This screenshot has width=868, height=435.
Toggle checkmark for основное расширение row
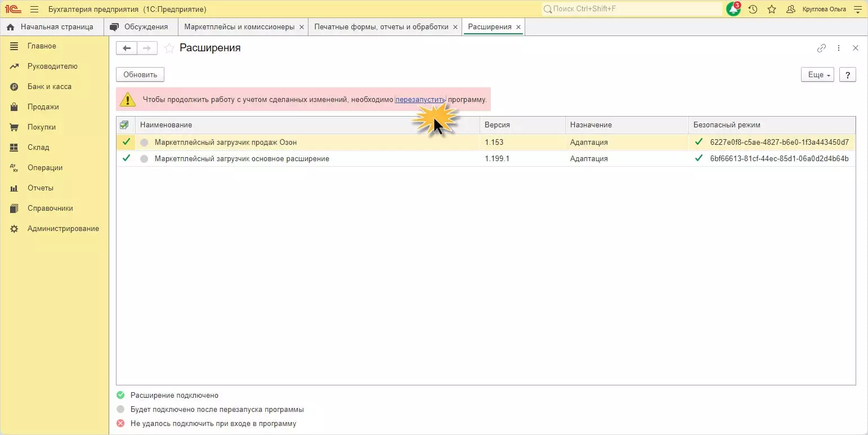point(126,158)
